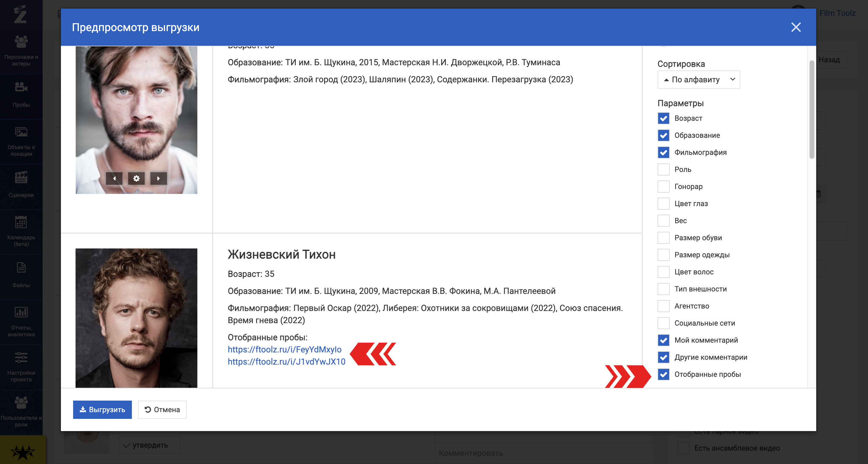Click the Жизневский Тихон name heading
This screenshot has height=464, width=868.
click(x=281, y=254)
